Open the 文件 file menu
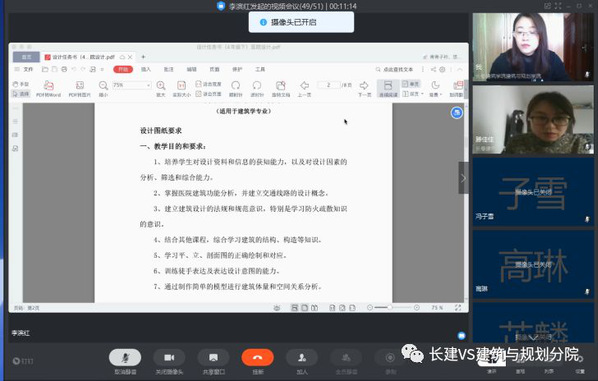 coord(25,69)
